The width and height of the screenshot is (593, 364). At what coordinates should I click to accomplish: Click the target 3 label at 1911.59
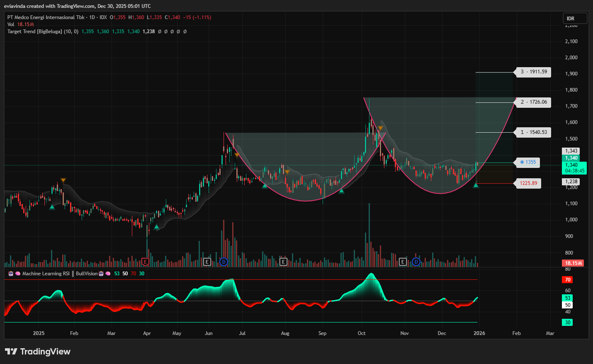click(534, 72)
